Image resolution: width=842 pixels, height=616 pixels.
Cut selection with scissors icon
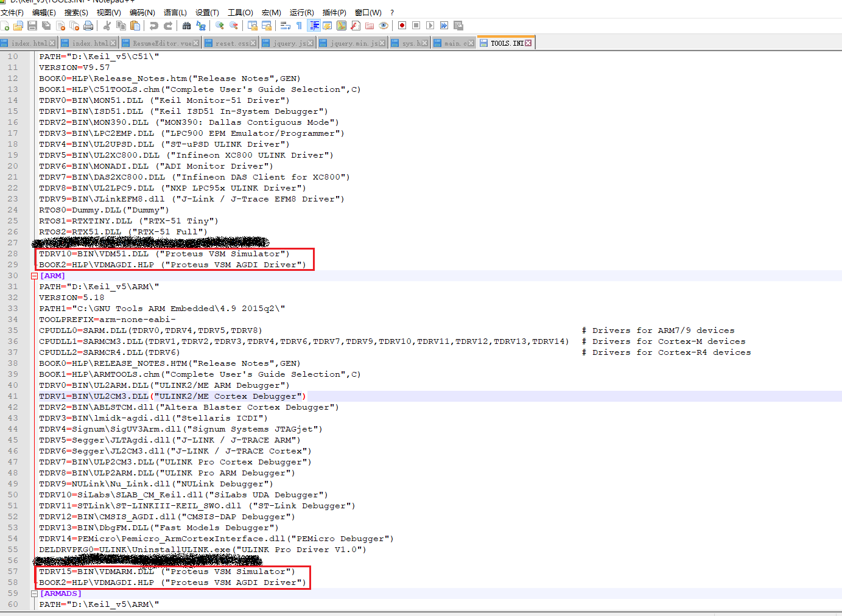tap(107, 26)
